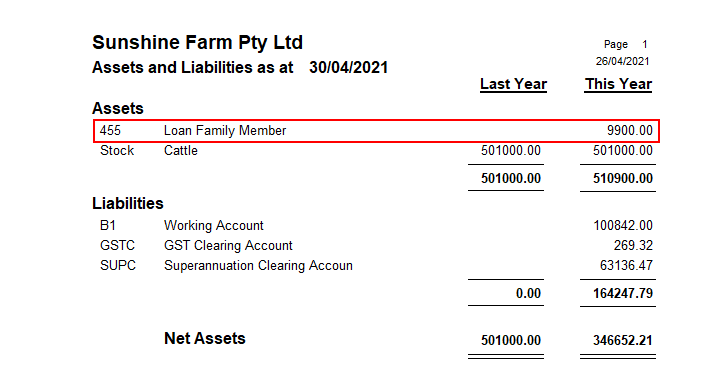The height and width of the screenshot is (380, 726).
Task: Click the Last Year column header
Action: click(x=513, y=84)
